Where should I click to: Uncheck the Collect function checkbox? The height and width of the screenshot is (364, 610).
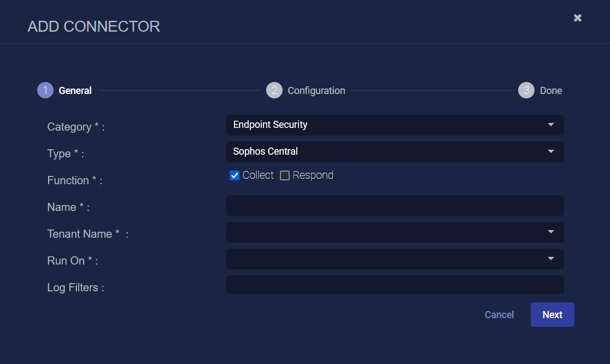pos(234,175)
